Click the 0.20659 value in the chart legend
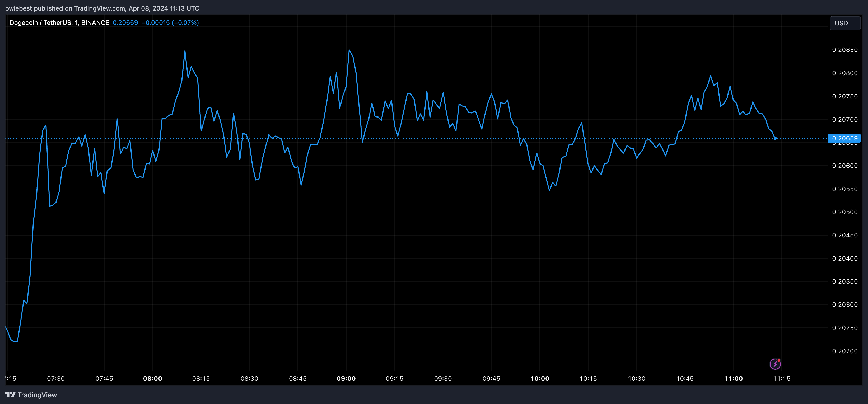The image size is (868, 404). click(x=125, y=22)
